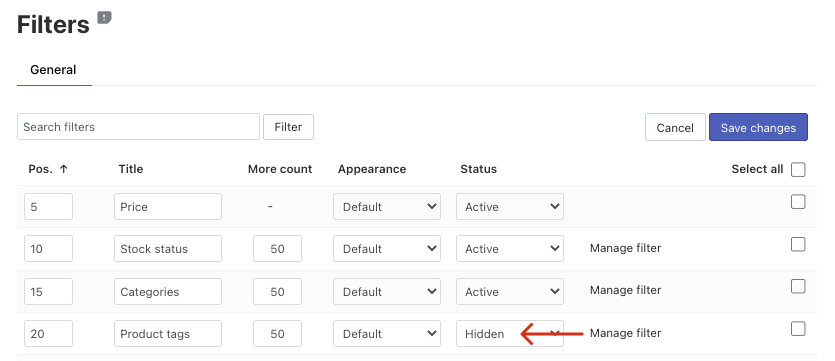This screenshot has height=361, width=835.
Task: Edit the position field showing 5
Action: tap(48, 207)
